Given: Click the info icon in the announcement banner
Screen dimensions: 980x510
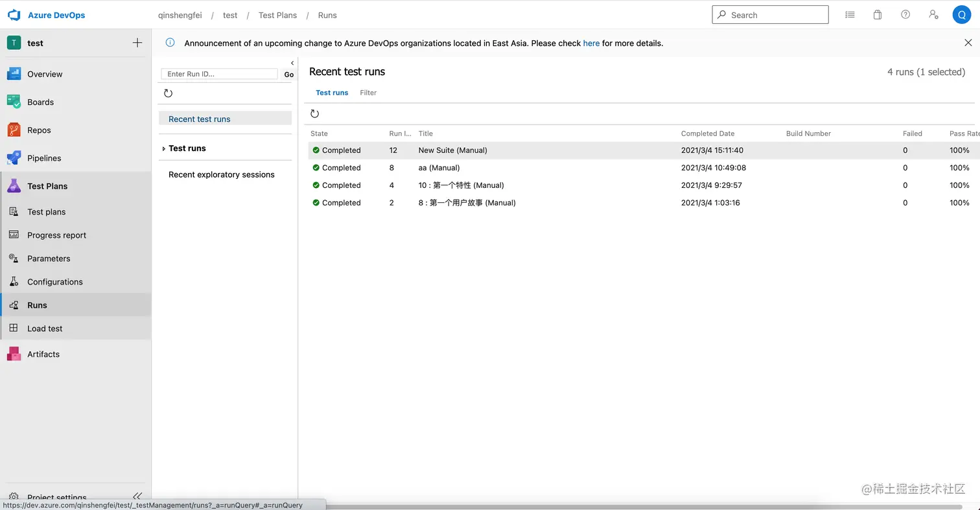Looking at the screenshot, I should tap(170, 43).
